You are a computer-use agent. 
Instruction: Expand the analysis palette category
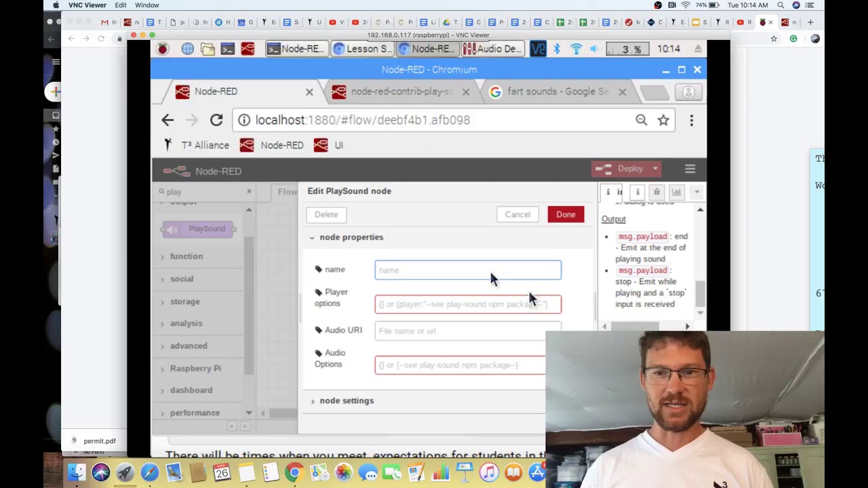[186, 323]
